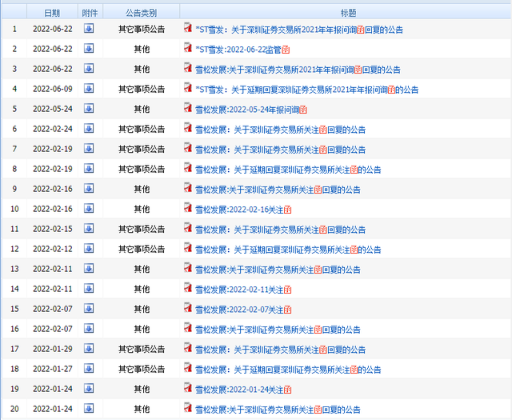Download the attachment in row 16
The width and height of the screenshot is (512, 420).
(89, 328)
